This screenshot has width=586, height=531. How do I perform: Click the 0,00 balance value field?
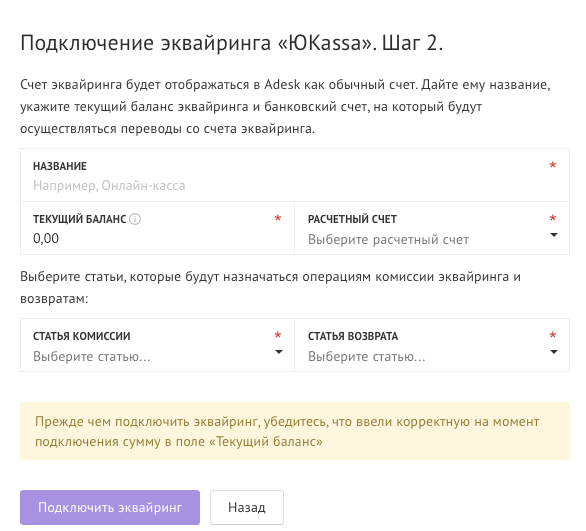(157, 228)
